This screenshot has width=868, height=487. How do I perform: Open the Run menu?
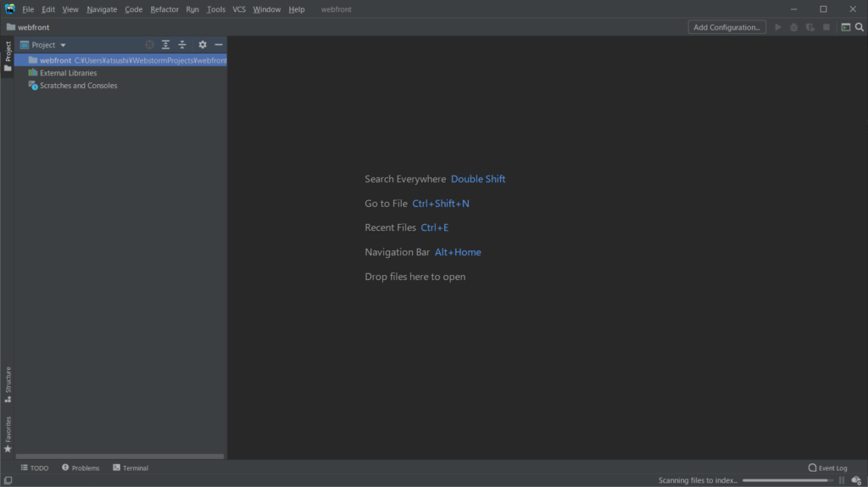point(192,9)
